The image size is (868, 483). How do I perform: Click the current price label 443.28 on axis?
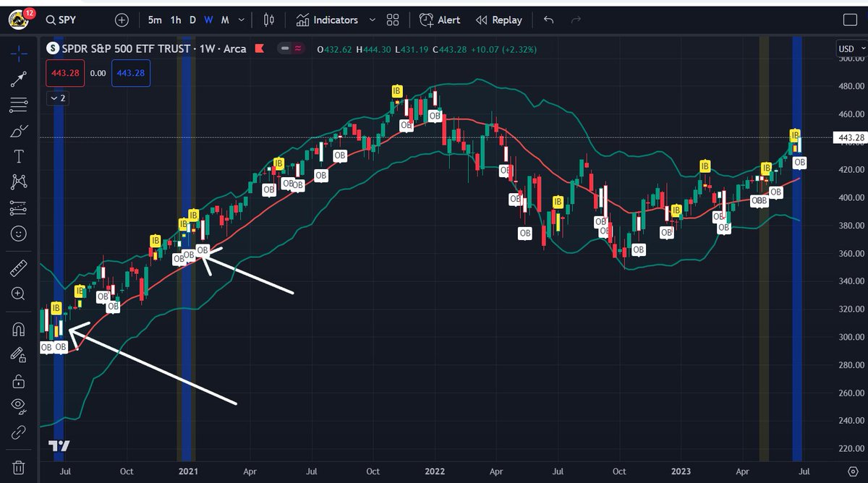(850, 137)
